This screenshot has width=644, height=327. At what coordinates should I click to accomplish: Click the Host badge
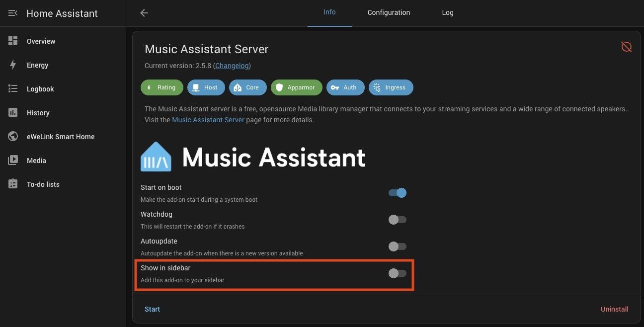206,87
